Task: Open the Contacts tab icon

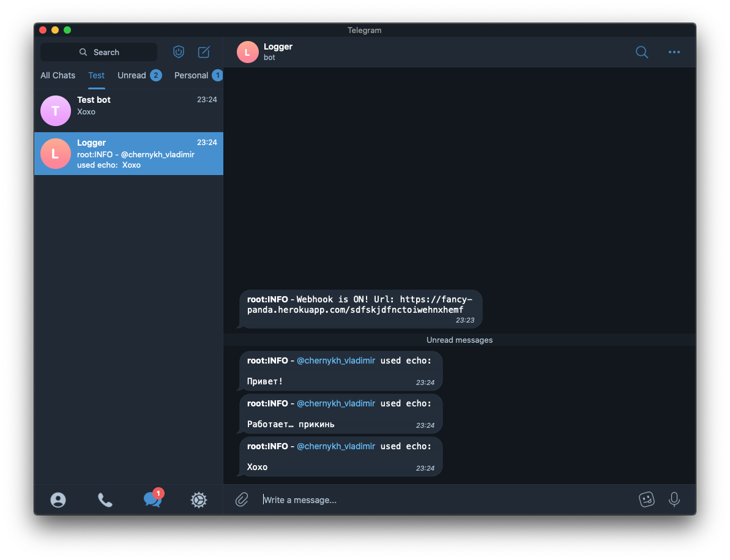Action: (58, 500)
